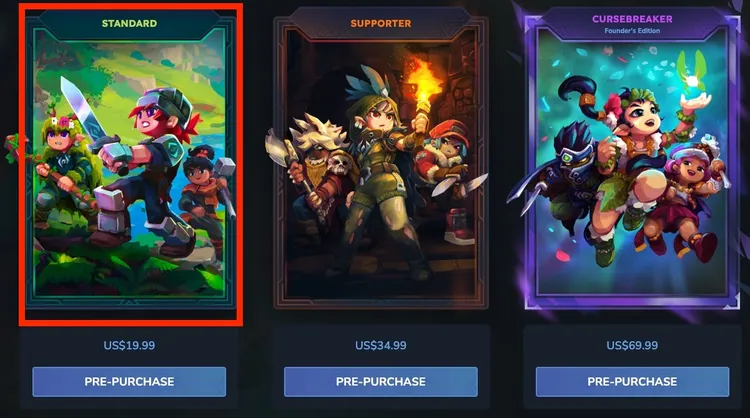The height and width of the screenshot is (418, 750).
Task: Select the Standard edition card artwork
Action: 129,163
